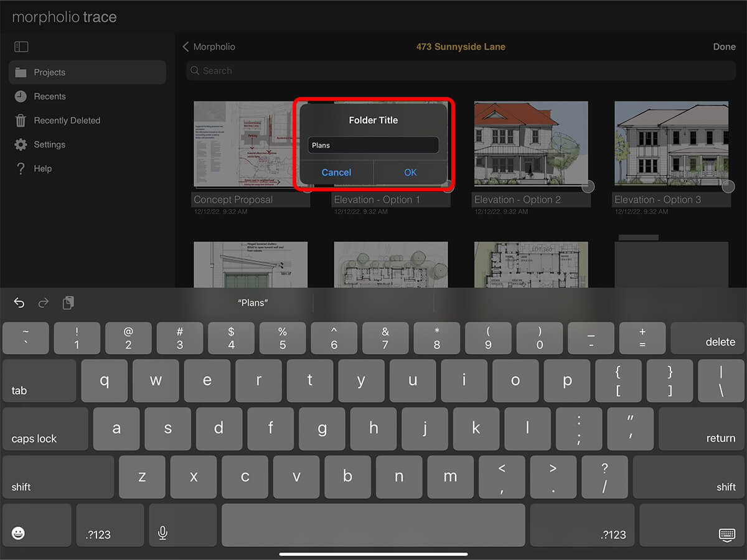747x560 pixels.
Task: Open Projects in the sidebar
Action: point(50,72)
